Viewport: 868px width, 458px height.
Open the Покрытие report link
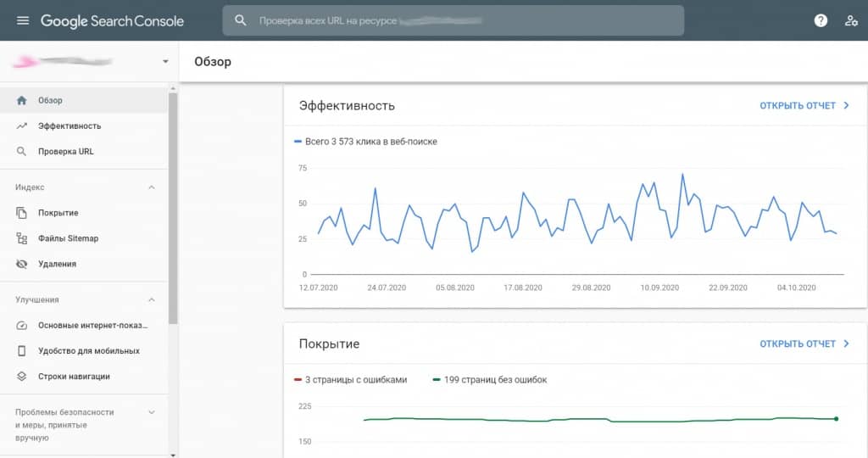point(804,343)
